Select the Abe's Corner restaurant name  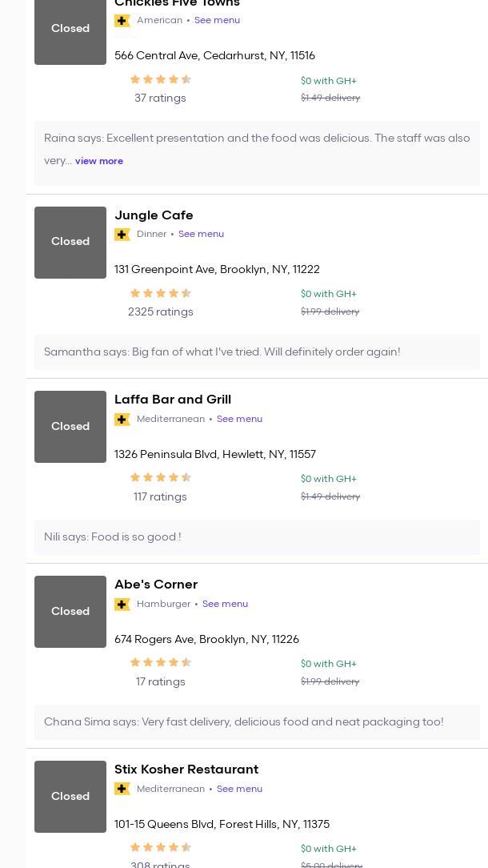pyautogui.click(x=156, y=585)
